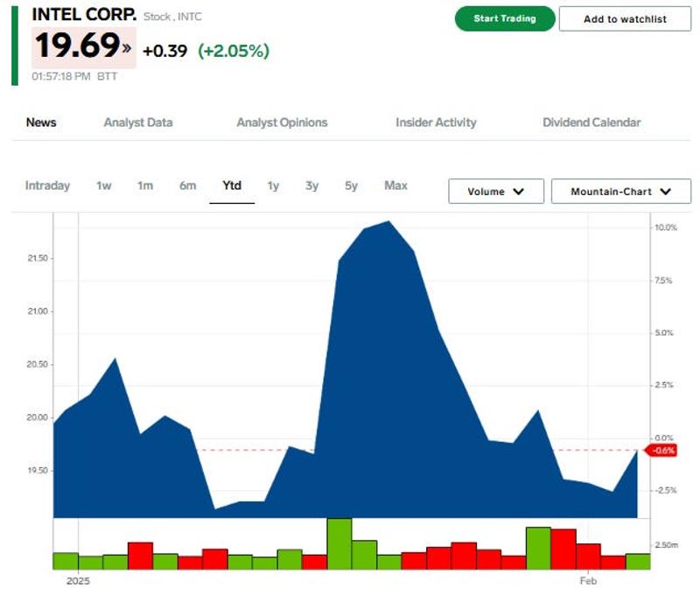Select Max chart range
Screen dimensions: 700x595
point(395,185)
